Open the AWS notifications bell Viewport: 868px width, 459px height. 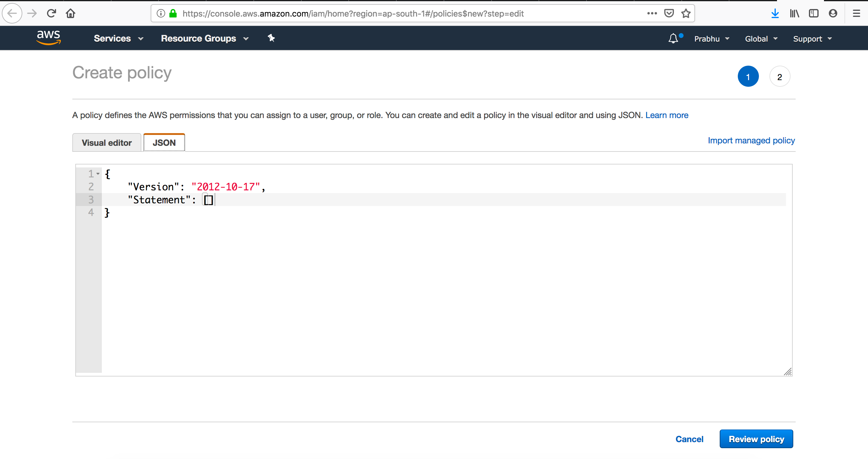(673, 38)
